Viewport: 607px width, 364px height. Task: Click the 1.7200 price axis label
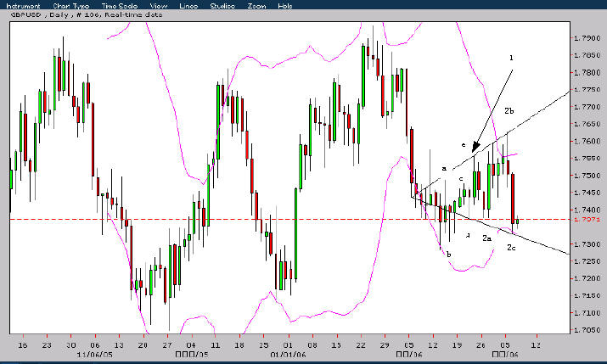point(587,278)
